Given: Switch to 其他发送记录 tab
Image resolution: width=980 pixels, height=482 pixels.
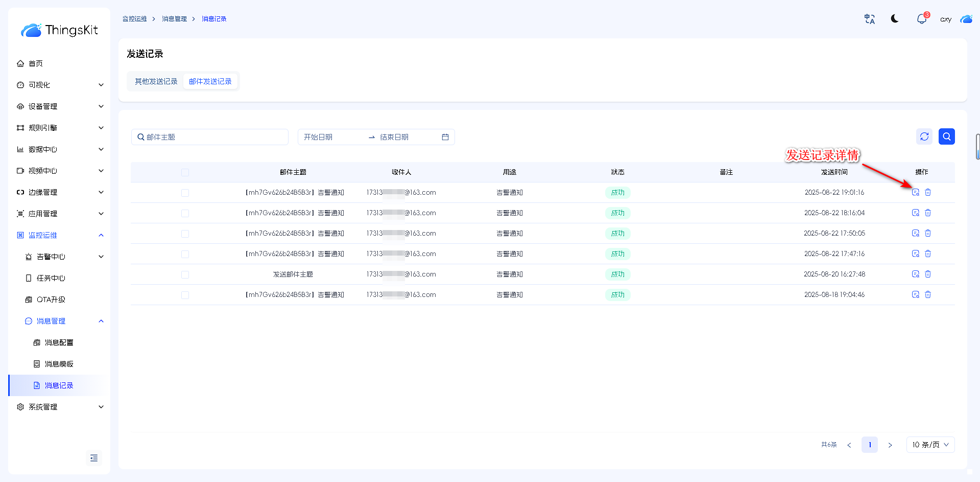Looking at the screenshot, I should click(x=156, y=81).
